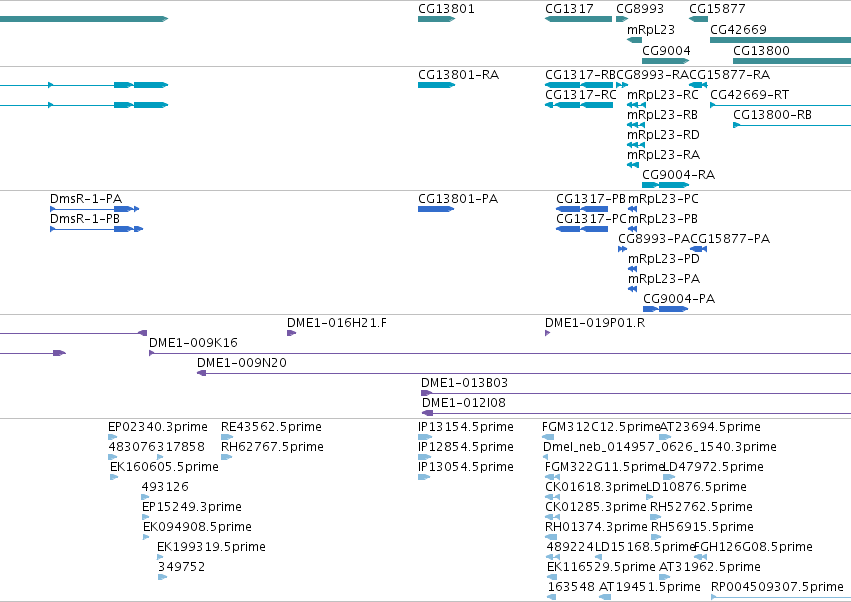Click transcript CG1317-RC label
Viewport: 851px width, 602px height.
581,94
